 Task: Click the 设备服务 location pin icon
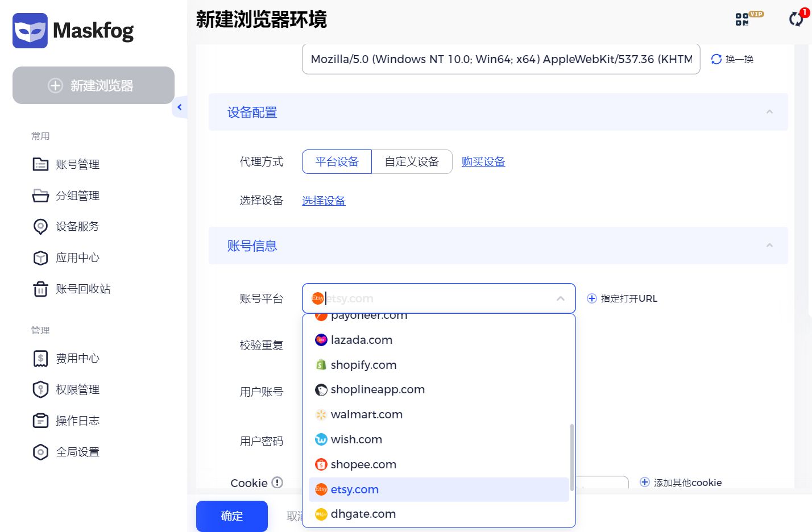click(40, 227)
